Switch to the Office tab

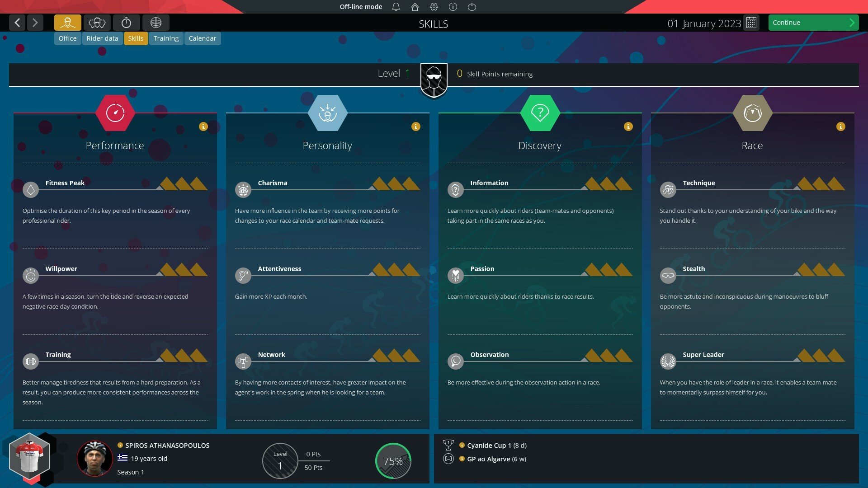point(67,38)
